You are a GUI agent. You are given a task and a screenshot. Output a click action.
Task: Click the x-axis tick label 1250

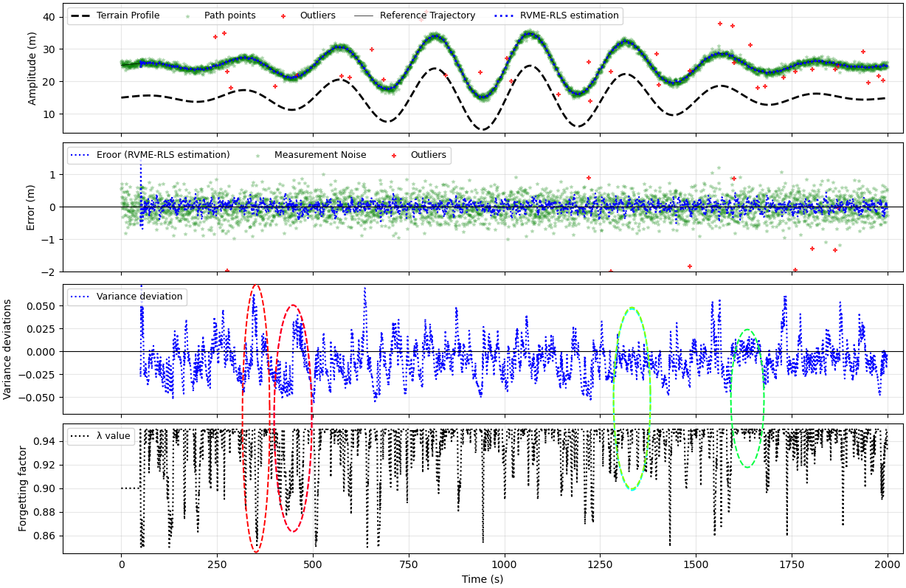click(600, 564)
